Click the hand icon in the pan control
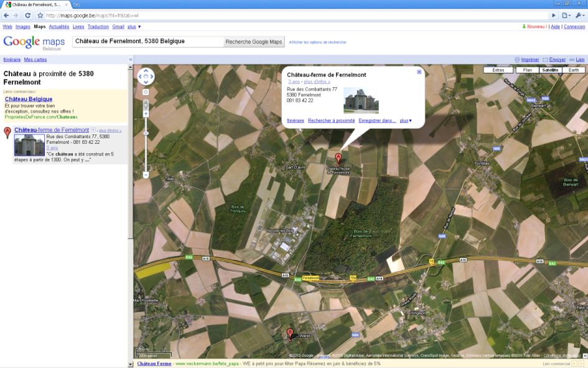Screen dimensions: 588x368 click(x=146, y=77)
